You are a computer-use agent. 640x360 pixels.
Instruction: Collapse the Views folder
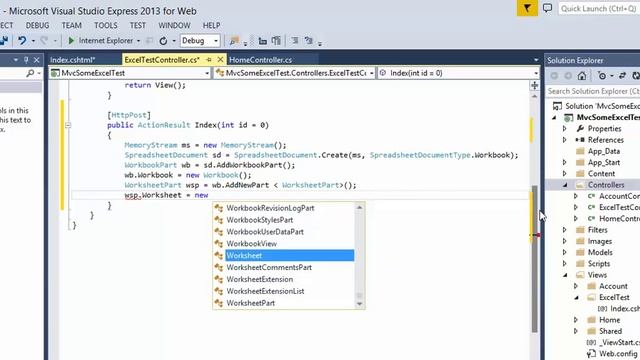[x=565, y=275]
